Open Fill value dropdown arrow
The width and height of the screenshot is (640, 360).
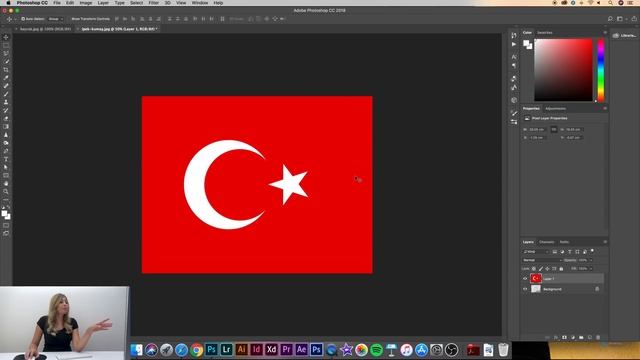click(x=591, y=269)
